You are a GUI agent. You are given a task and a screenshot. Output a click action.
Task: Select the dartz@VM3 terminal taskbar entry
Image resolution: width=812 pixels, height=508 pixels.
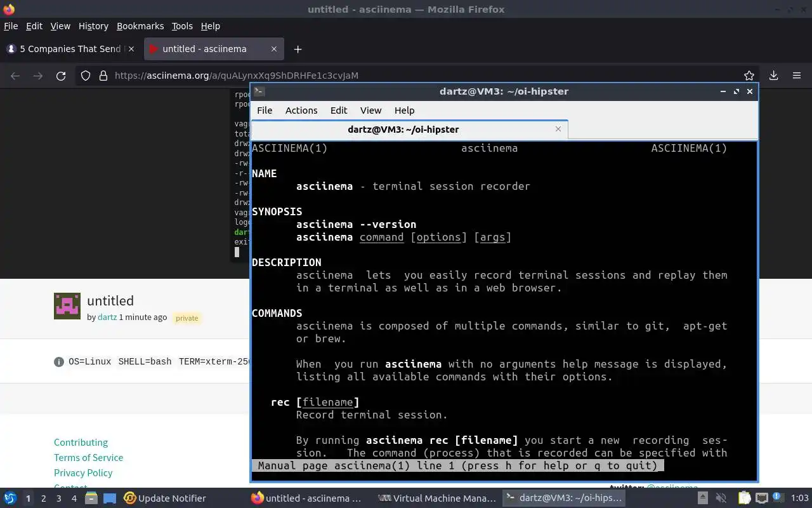pyautogui.click(x=565, y=498)
